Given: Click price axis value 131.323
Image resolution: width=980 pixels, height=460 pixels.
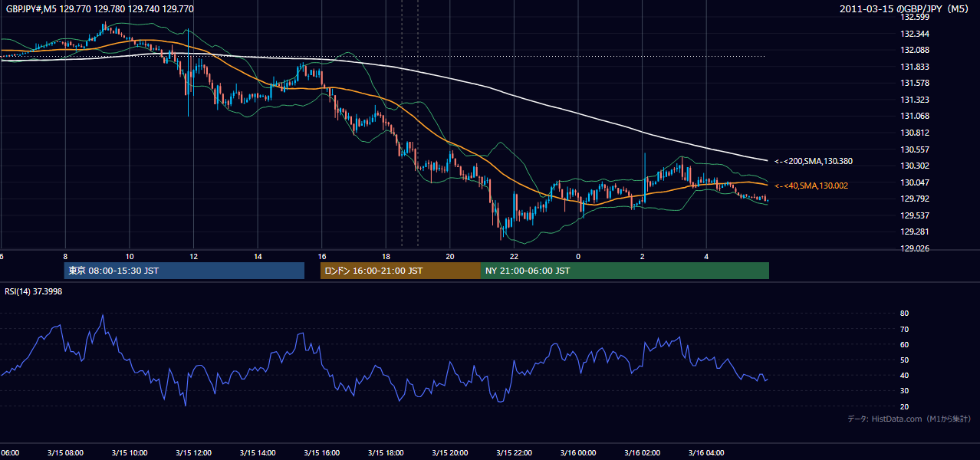Looking at the screenshot, I should [x=914, y=100].
